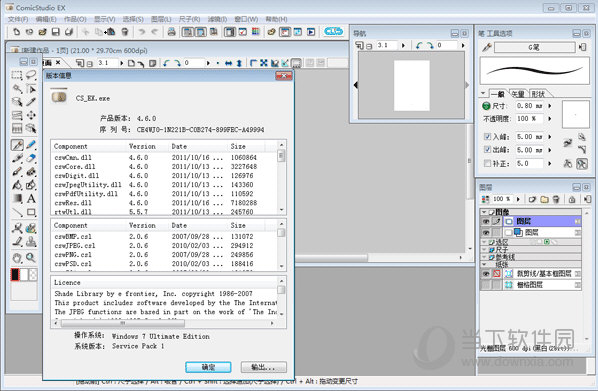This screenshot has width=598, height=391.
Task: Click the transparent color swatch
Action: click(x=33, y=275)
